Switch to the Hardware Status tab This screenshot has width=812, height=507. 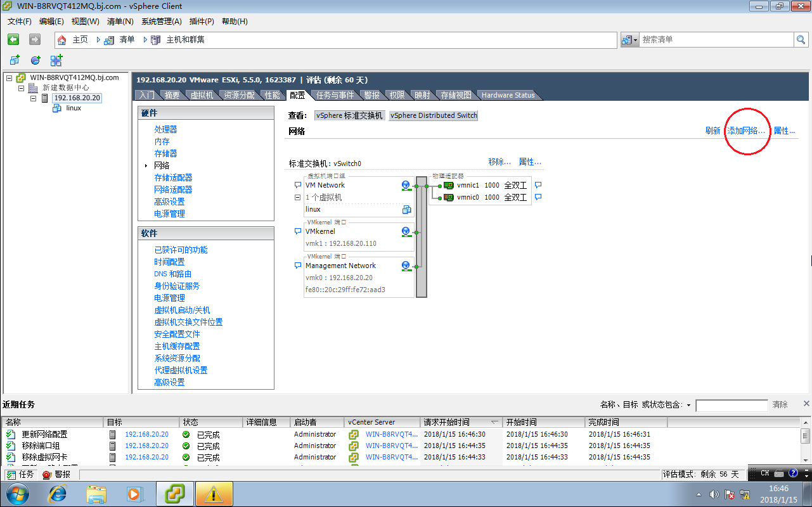pyautogui.click(x=508, y=95)
